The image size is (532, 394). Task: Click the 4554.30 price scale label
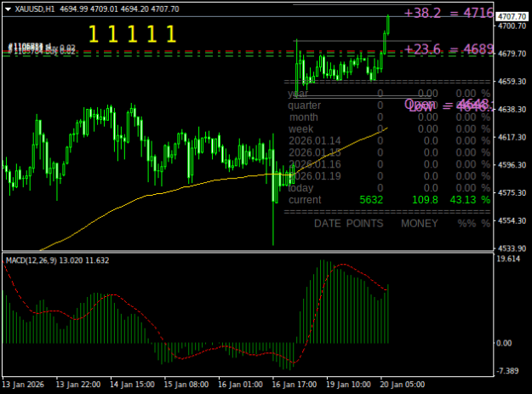[x=512, y=220]
